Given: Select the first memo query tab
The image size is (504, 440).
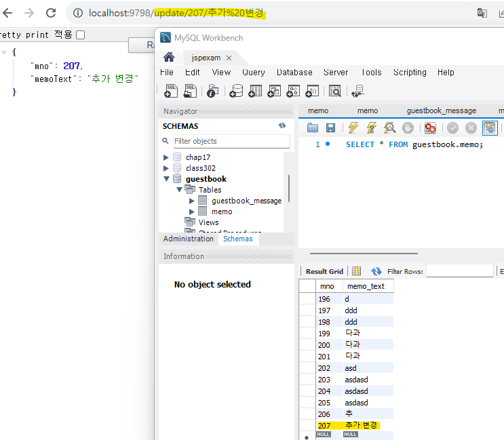Looking at the screenshot, I should pos(318,111).
